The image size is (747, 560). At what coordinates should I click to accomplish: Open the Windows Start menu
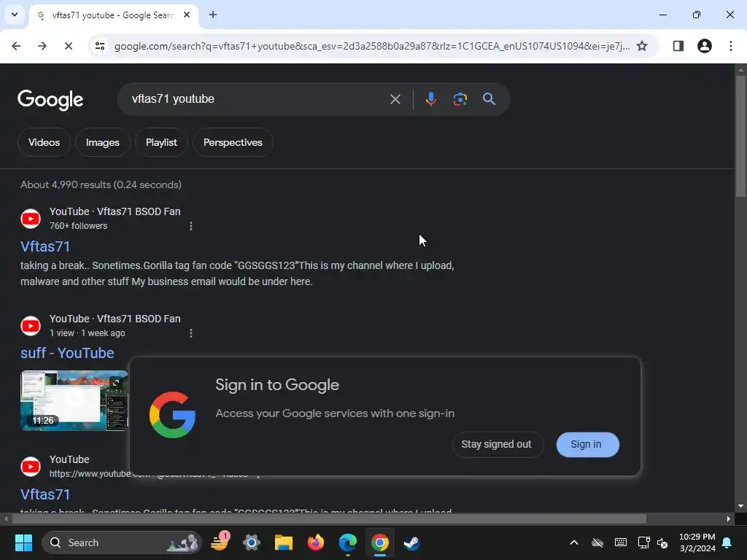coord(23,542)
